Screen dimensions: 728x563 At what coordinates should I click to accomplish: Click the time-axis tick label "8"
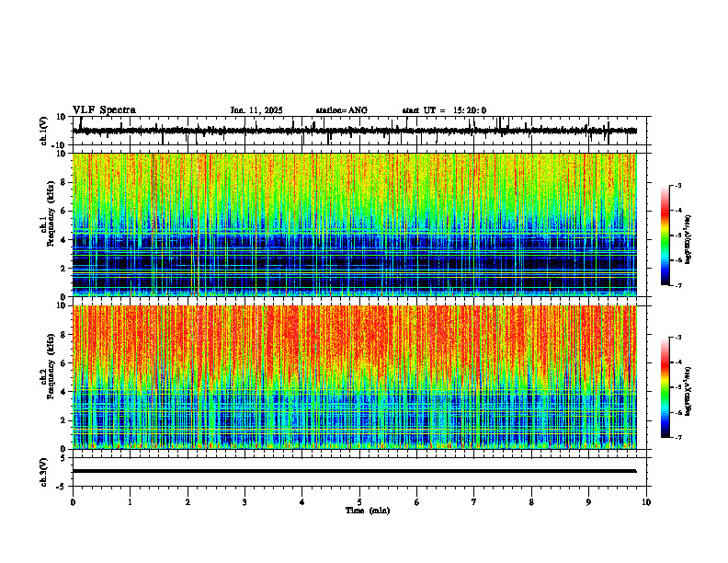(x=531, y=502)
